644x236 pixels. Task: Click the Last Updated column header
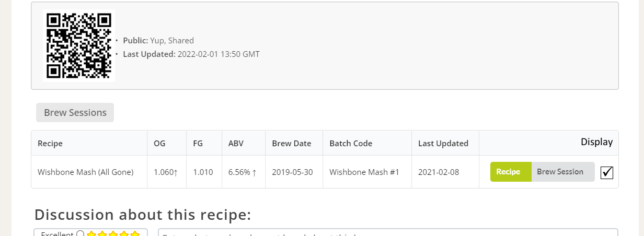(x=443, y=143)
